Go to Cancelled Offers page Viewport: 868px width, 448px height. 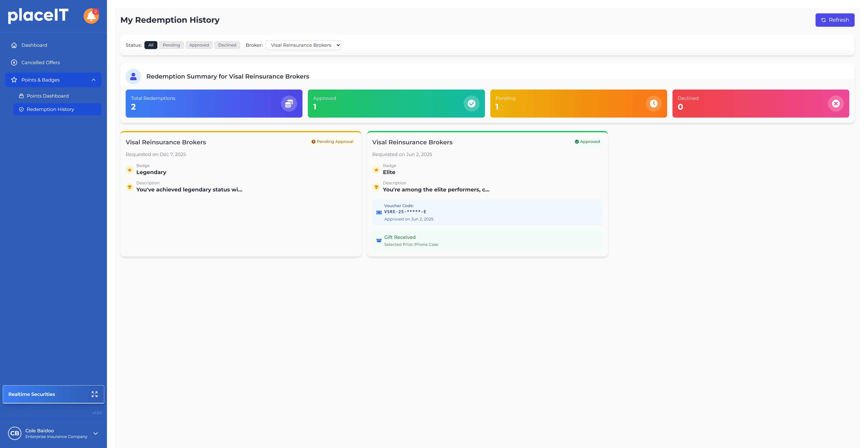(x=40, y=63)
